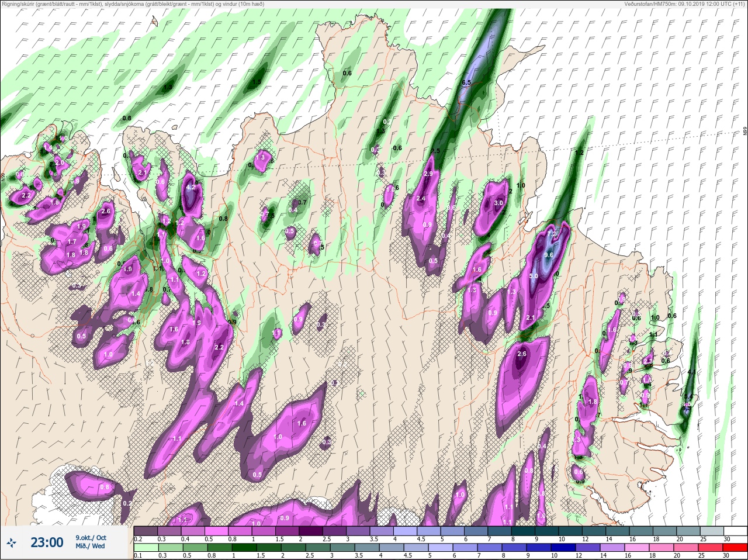Click the 7.2 precipitation value on the map
This screenshot has height=560, width=748.
pos(551,234)
